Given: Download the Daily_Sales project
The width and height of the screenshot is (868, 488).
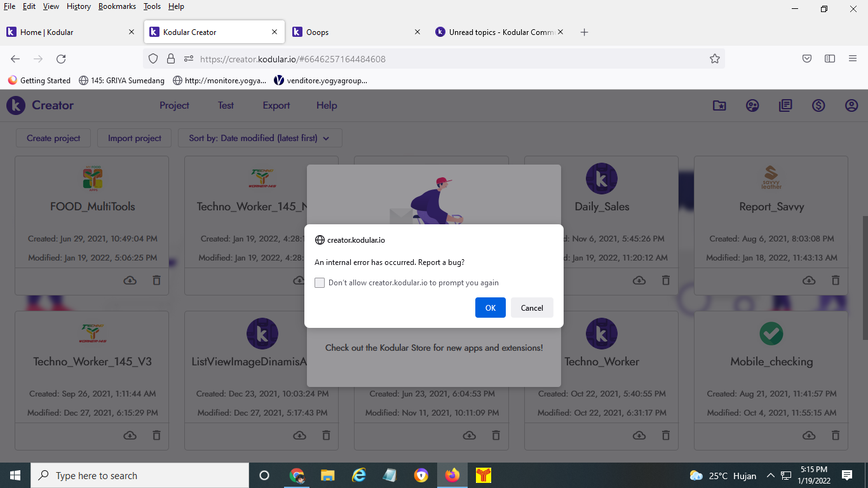Looking at the screenshot, I should click(639, 280).
